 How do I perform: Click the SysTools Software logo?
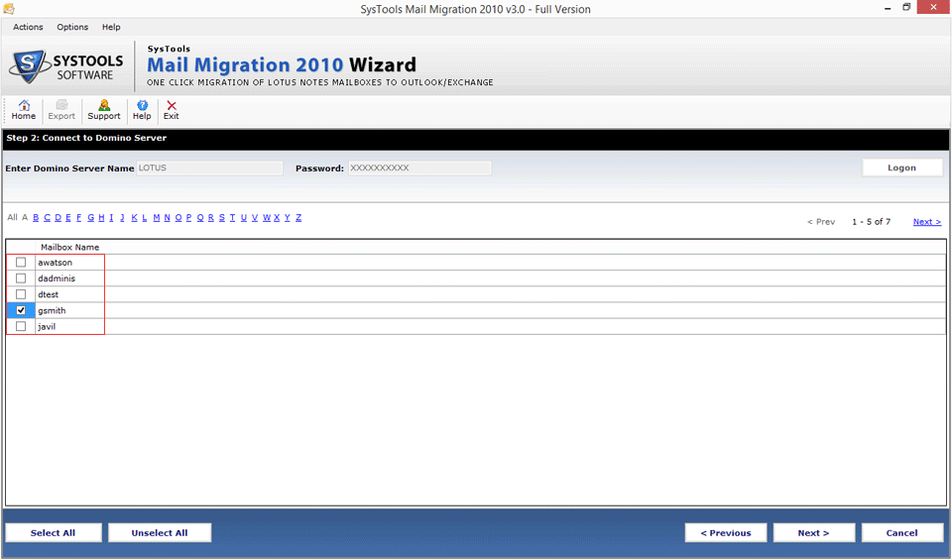[x=66, y=66]
